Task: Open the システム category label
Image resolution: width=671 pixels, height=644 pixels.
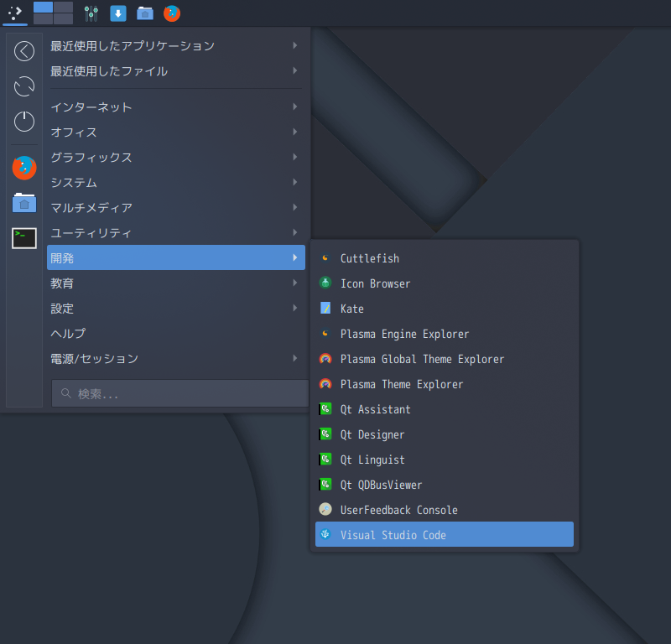Action: tap(74, 182)
